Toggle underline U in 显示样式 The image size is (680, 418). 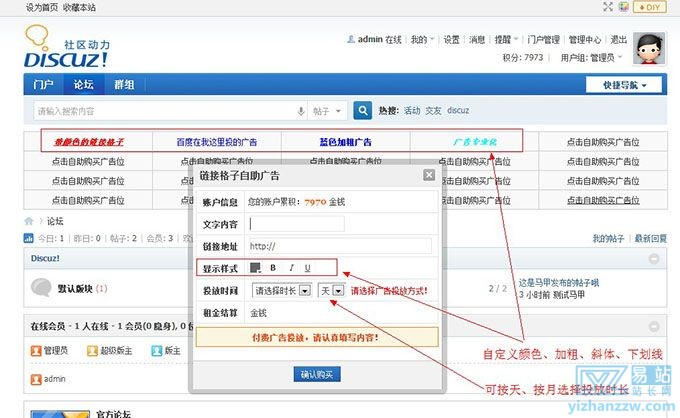pos(307,268)
